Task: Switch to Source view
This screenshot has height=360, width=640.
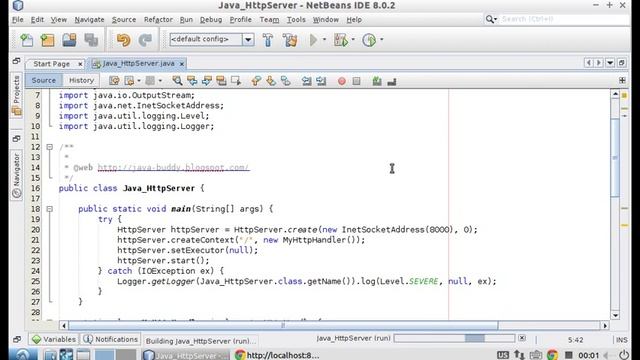Action: coord(44,80)
